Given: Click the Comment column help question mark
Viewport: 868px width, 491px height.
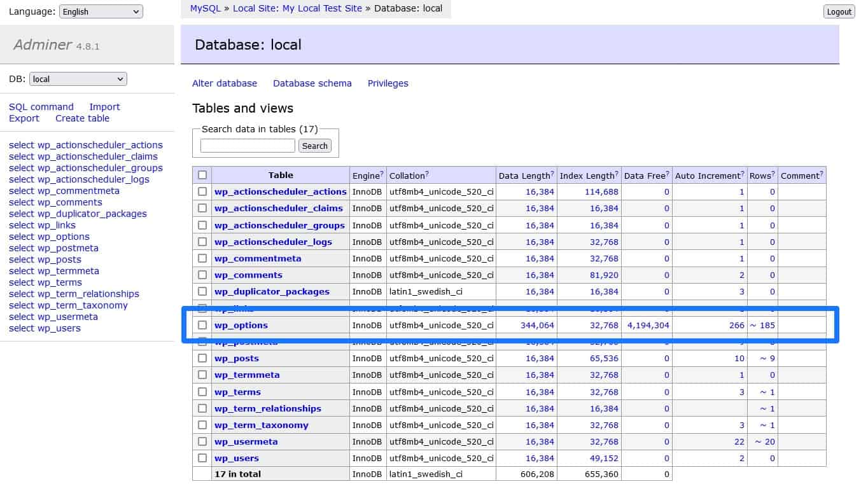Looking at the screenshot, I should click(822, 173).
